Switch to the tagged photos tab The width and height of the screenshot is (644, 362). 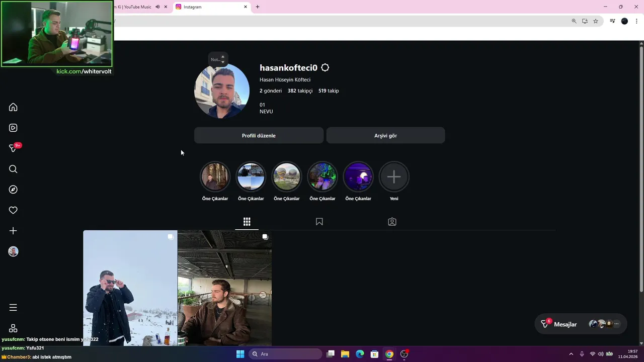[x=392, y=222]
